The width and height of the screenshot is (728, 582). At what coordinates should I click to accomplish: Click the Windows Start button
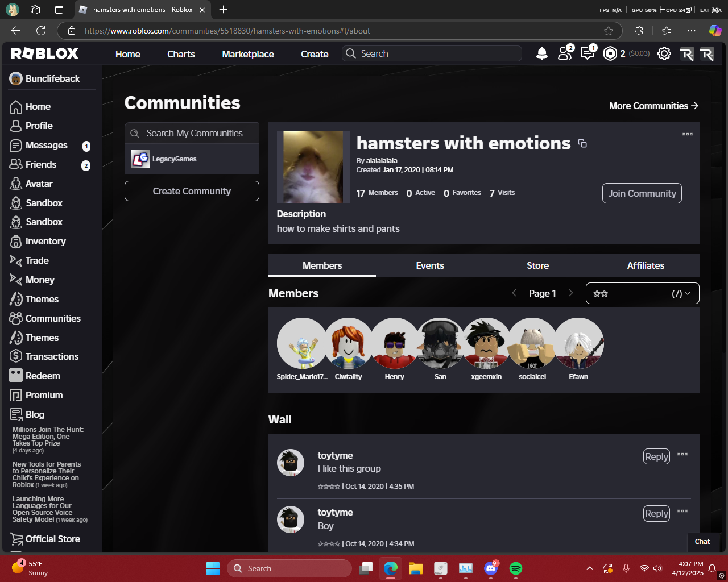(213, 568)
